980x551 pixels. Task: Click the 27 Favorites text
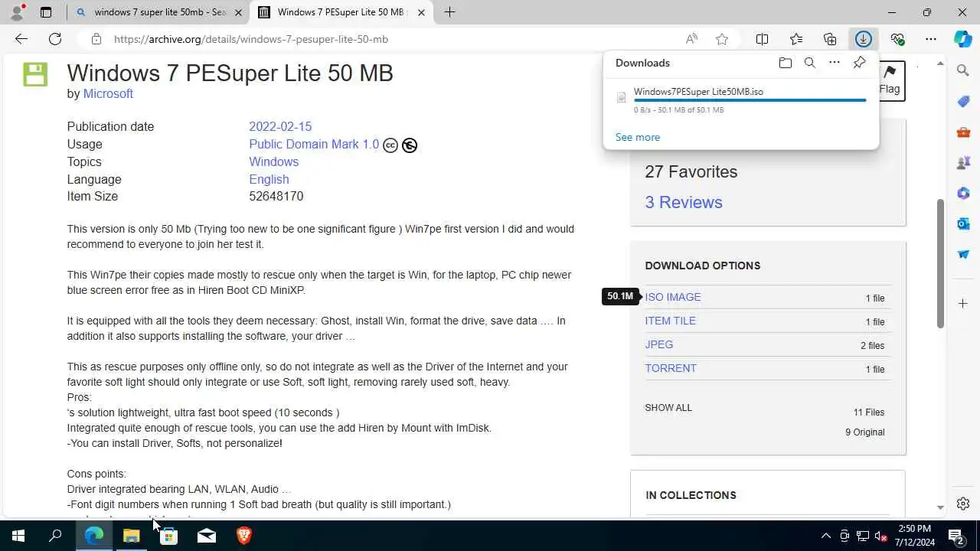tap(691, 171)
